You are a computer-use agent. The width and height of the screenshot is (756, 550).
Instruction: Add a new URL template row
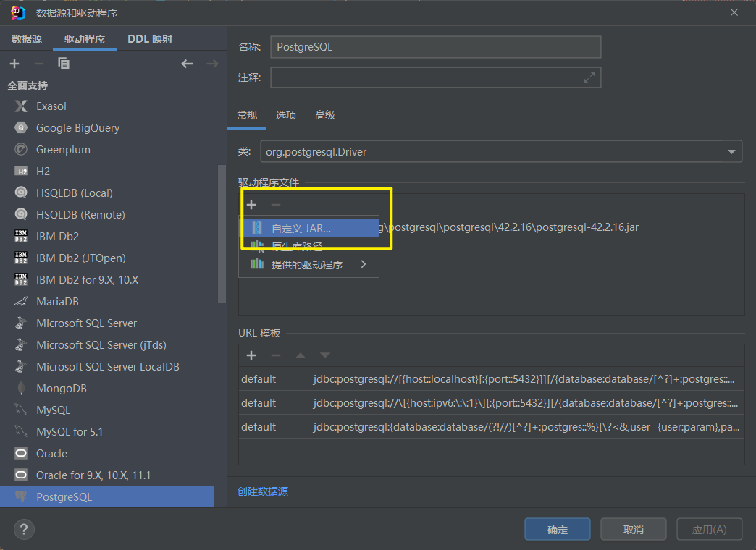click(251, 355)
